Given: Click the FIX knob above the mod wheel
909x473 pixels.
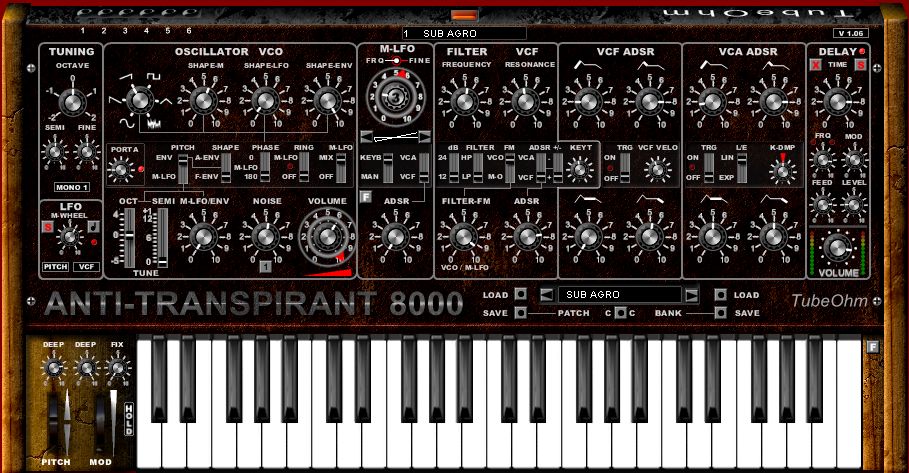Looking at the screenshot, I should tap(118, 368).
